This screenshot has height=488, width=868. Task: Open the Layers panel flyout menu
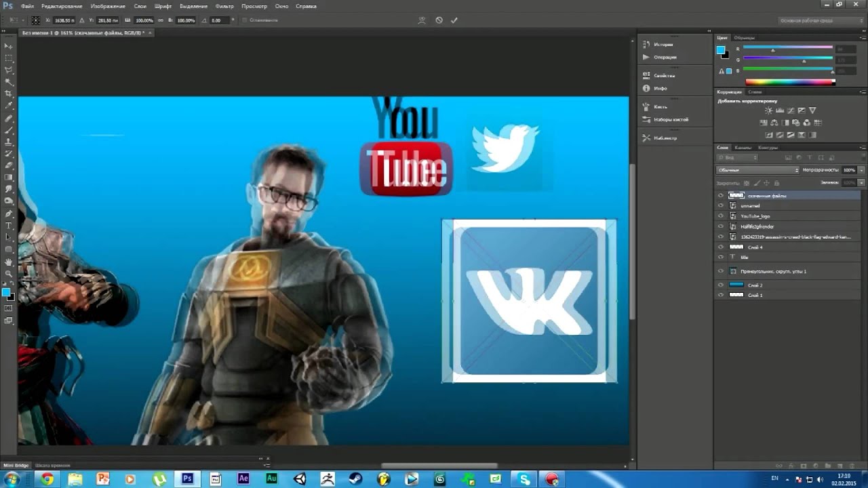point(861,147)
